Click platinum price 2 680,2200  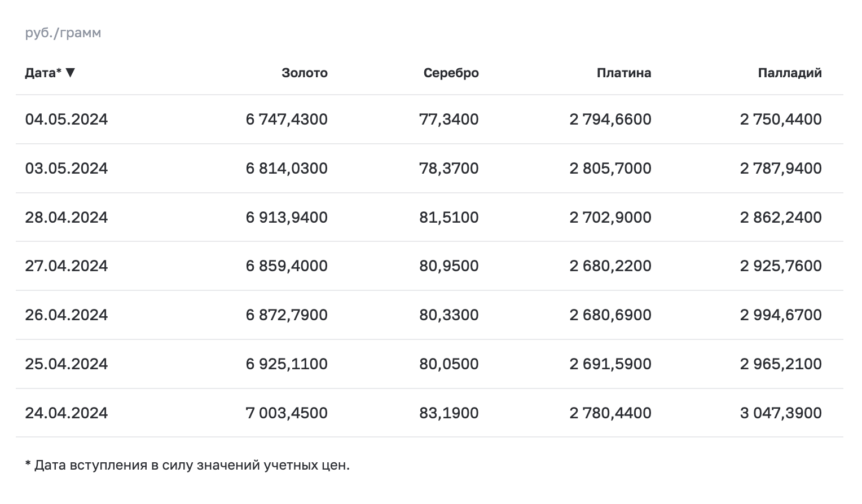click(x=610, y=266)
